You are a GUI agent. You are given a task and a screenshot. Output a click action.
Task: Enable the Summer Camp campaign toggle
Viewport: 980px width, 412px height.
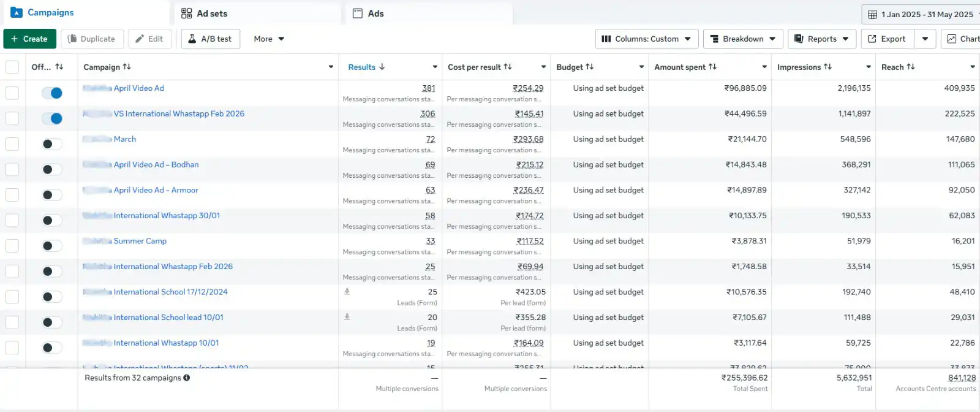click(52, 246)
